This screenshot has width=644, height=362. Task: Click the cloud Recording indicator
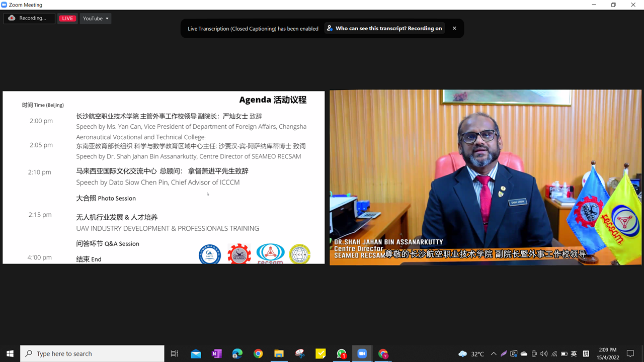coord(29,18)
